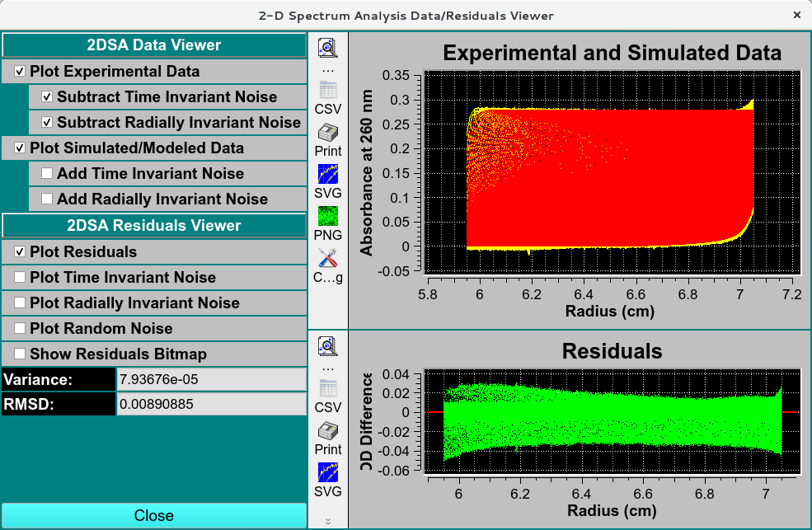The height and width of the screenshot is (530, 812).
Task: Save upper plot as SVG
Action: click(328, 181)
